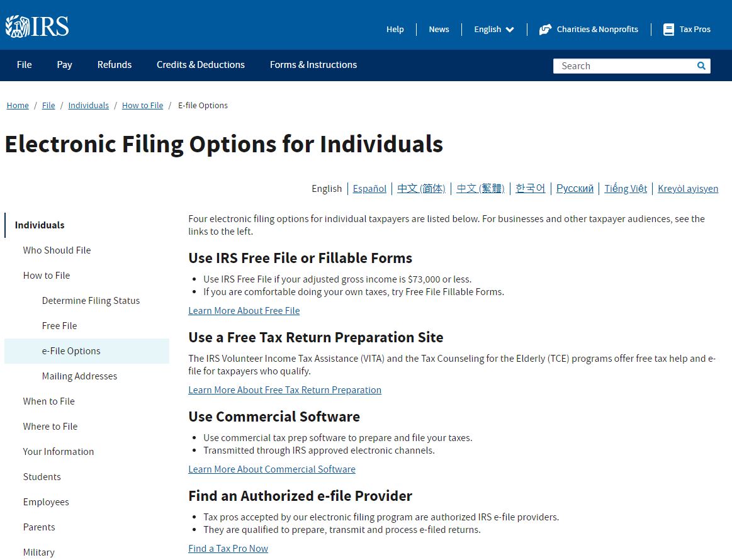
Task: Open the Help link in header
Action: [x=395, y=30]
